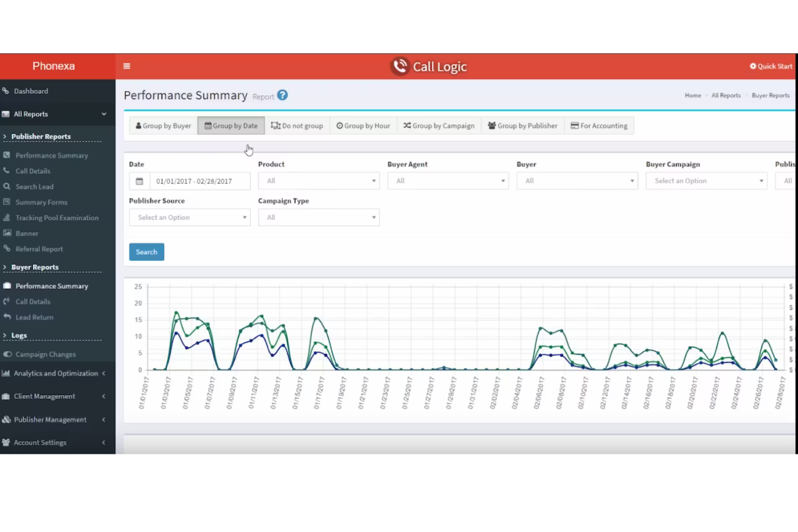The height and width of the screenshot is (532, 798).
Task: Select Group by Buyer option
Action: point(163,126)
